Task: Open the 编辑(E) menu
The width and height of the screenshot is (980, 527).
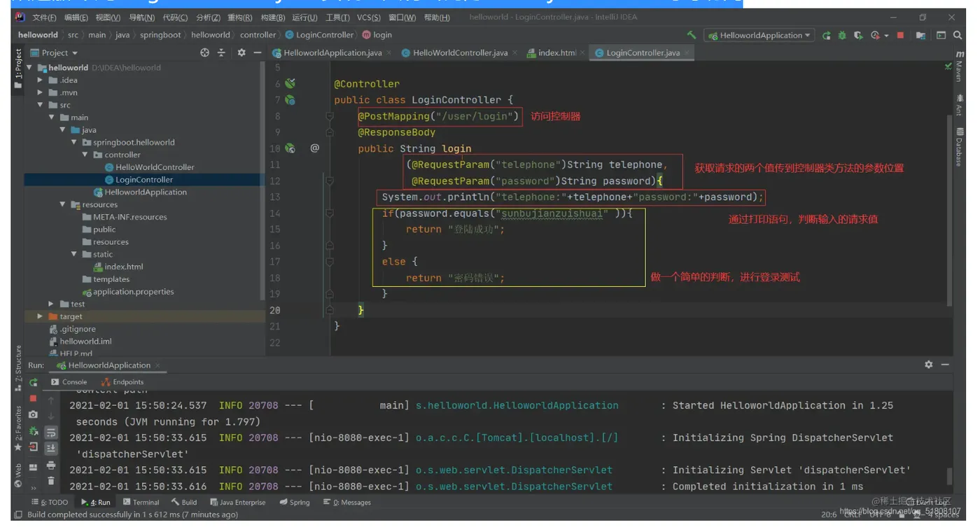Action: pyautogui.click(x=76, y=17)
